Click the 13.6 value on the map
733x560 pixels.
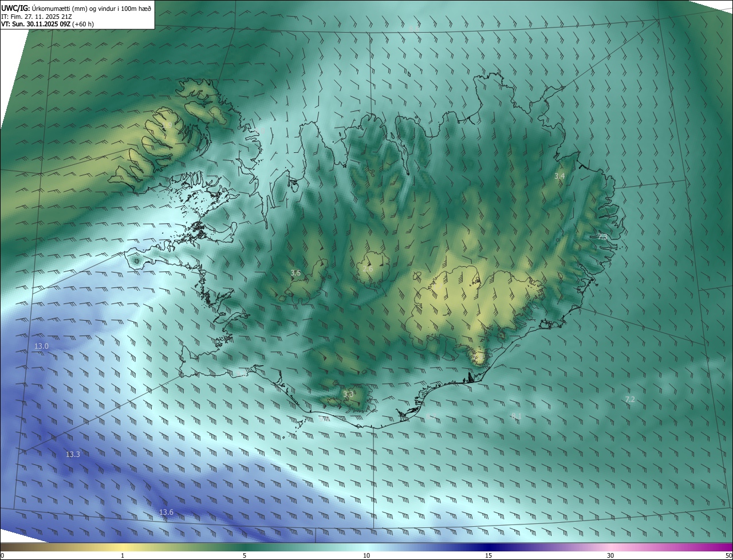[166, 512]
